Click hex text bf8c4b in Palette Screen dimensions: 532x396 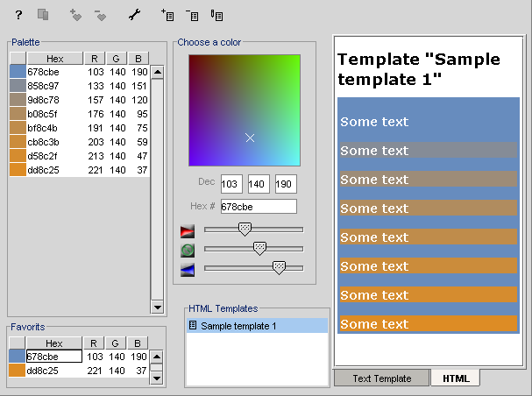coord(42,128)
